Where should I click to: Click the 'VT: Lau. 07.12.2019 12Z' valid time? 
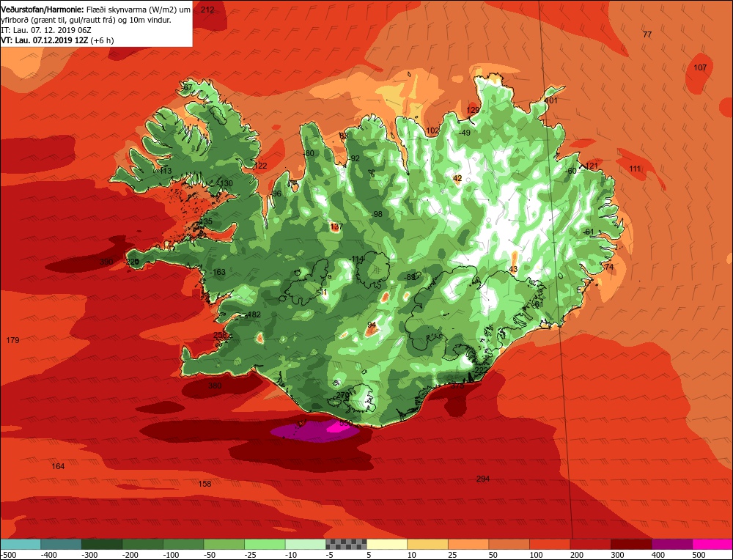point(45,40)
